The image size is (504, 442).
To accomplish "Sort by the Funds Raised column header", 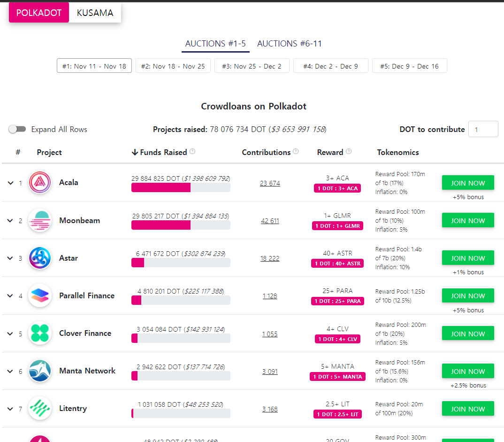I will tap(163, 152).
